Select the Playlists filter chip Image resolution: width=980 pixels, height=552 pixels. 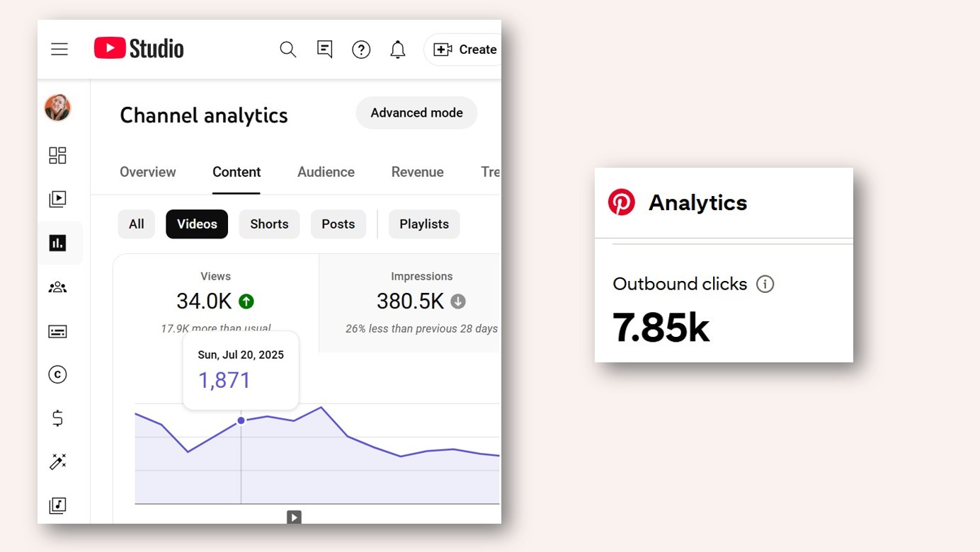(424, 224)
